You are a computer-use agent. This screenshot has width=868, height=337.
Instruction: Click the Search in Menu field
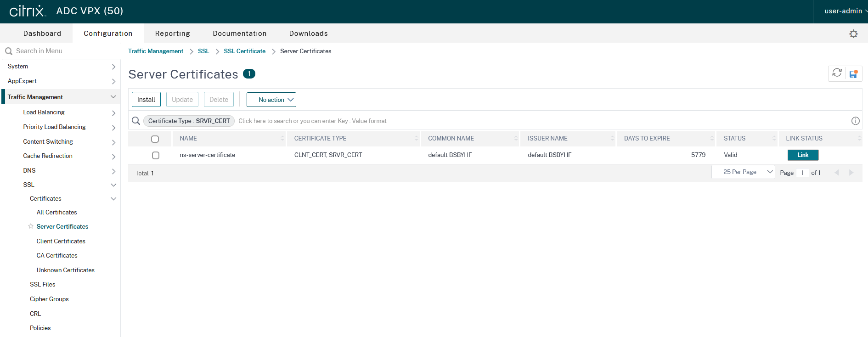[60, 51]
